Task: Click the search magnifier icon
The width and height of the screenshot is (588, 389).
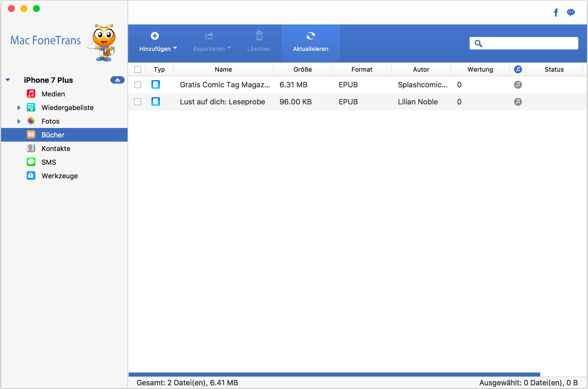Action: click(x=478, y=43)
